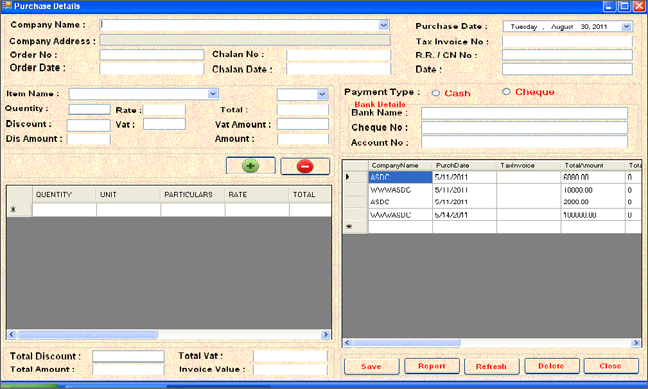This screenshot has height=389, width=648.
Task: Click the Save button
Action: (x=371, y=366)
